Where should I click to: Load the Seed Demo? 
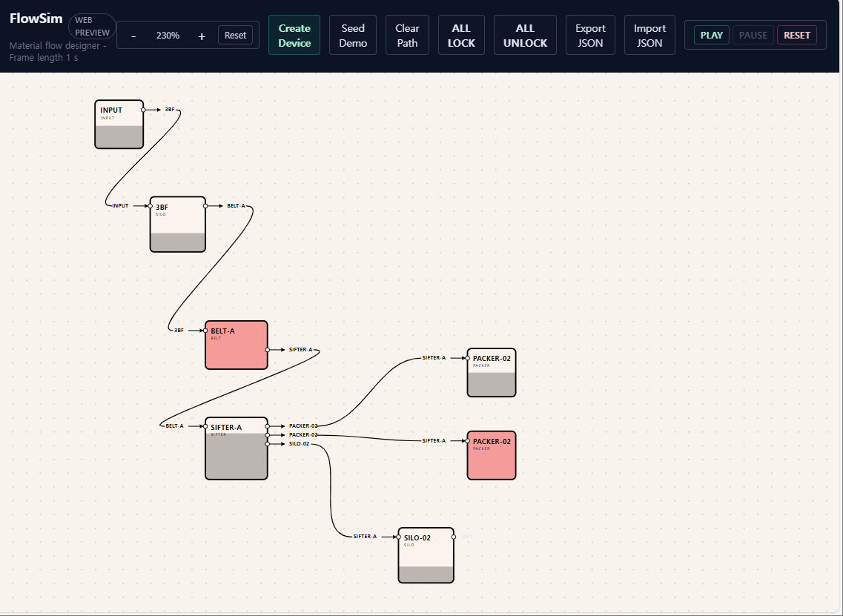353,36
